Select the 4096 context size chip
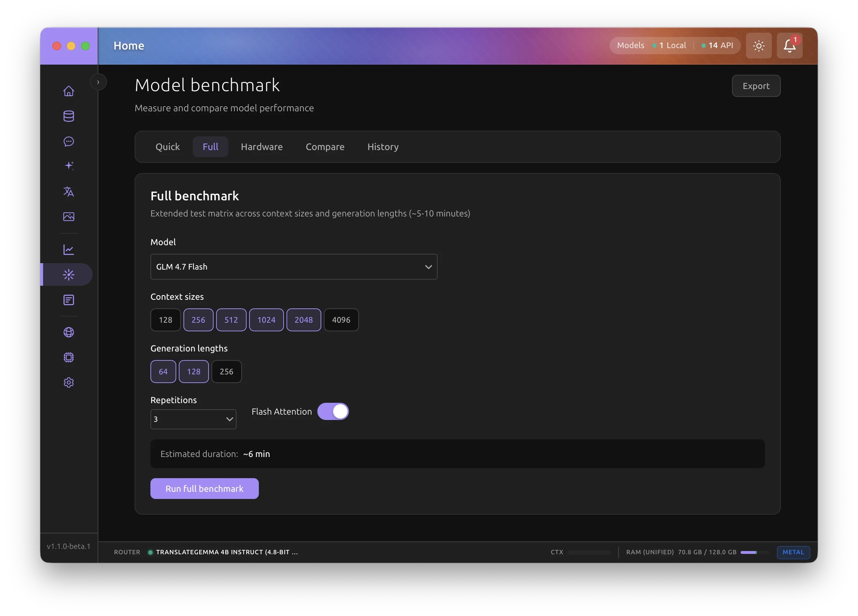 (341, 320)
